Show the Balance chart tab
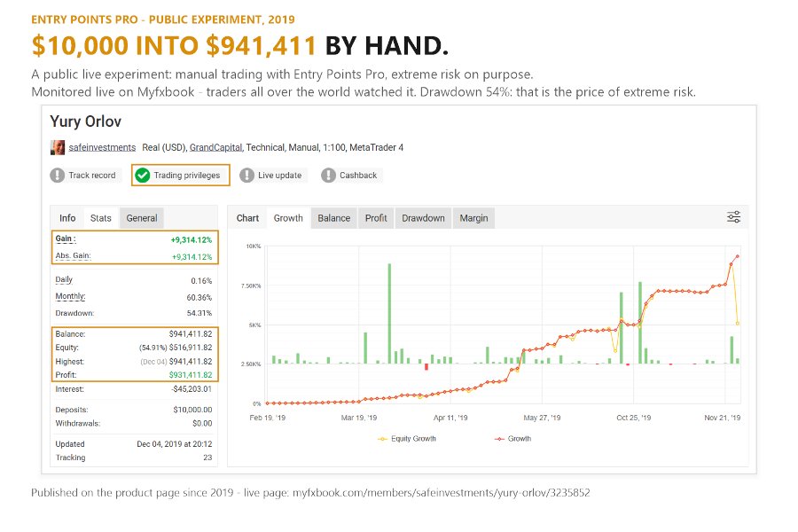The image size is (798, 532). pos(334,218)
